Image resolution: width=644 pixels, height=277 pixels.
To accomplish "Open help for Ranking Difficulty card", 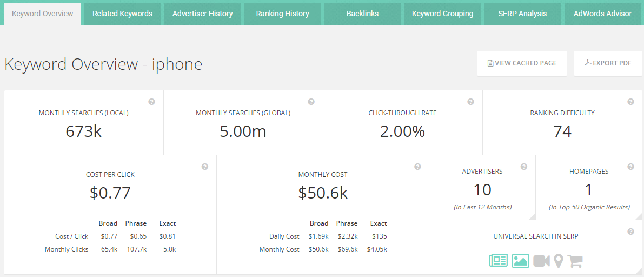I will coord(630,102).
